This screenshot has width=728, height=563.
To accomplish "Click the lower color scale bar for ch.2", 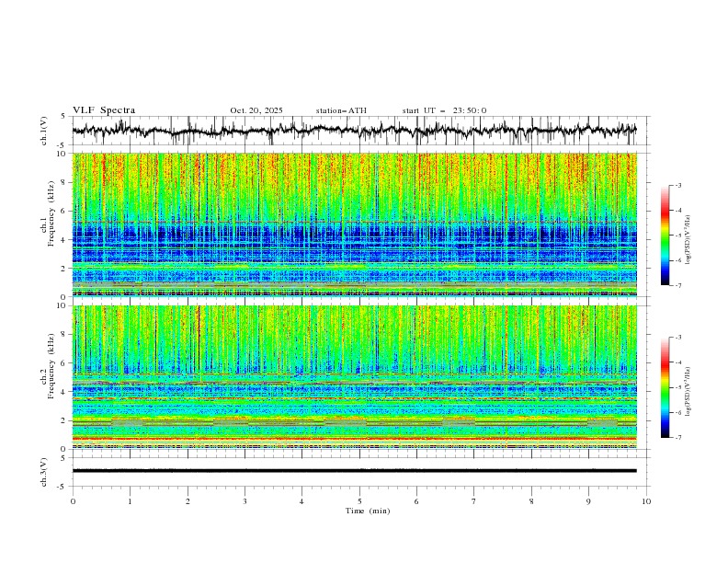I will (x=665, y=387).
